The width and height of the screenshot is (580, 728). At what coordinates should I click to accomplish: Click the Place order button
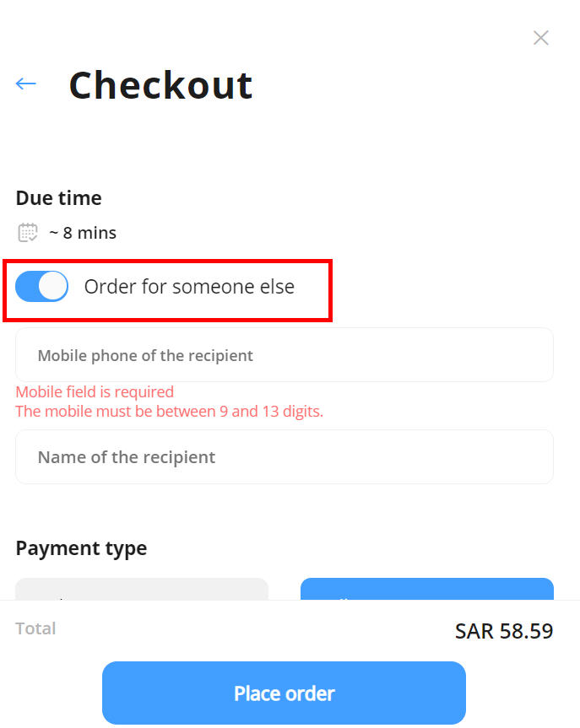click(x=284, y=693)
